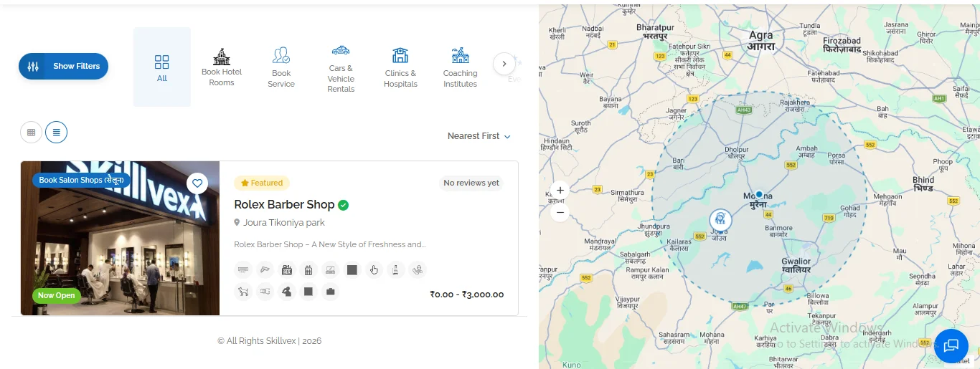Click the air conditioner amenity icon
This screenshot has height=369, width=980.
[x=243, y=270]
